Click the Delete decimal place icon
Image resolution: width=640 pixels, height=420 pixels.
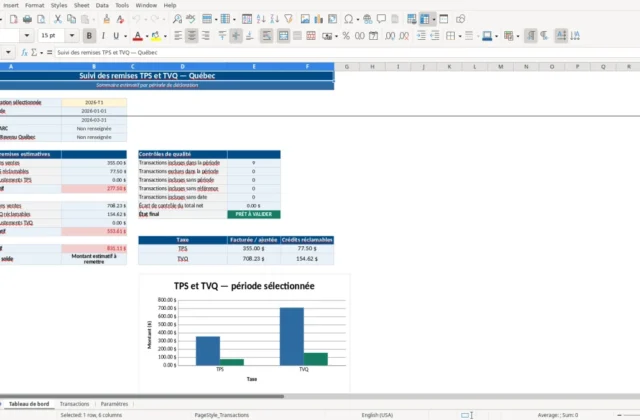point(404,36)
